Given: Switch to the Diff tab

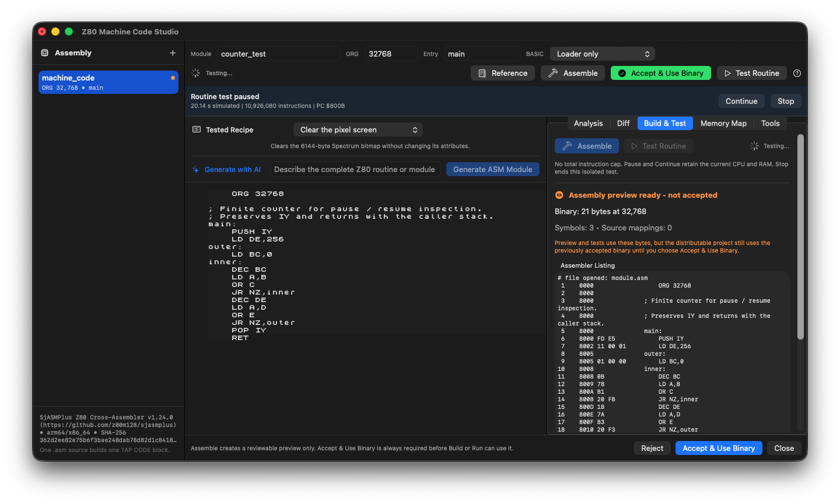Looking at the screenshot, I should coord(624,124).
